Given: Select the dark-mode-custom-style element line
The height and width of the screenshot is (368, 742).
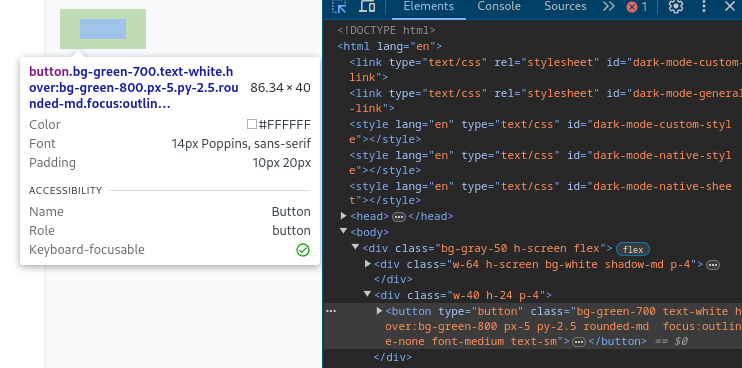Looking at the screenshot, I should 540,132.
